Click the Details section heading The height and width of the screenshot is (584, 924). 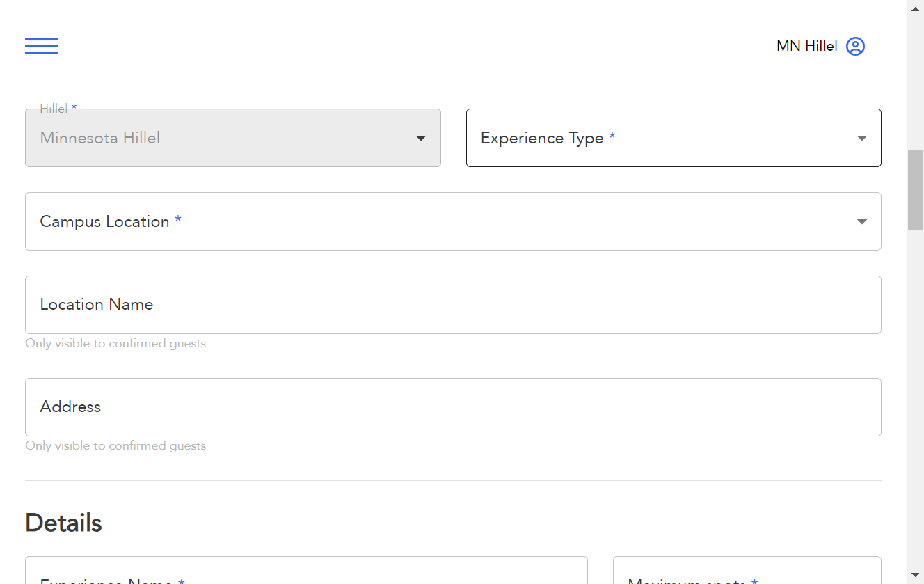click(x=64, y=523)
